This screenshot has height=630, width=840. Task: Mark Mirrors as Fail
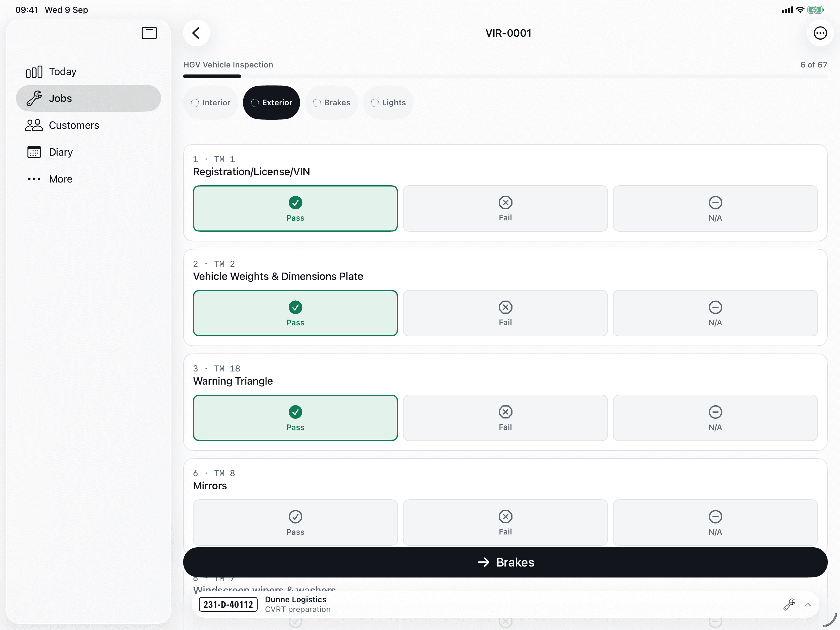click(x=505, y=523)
